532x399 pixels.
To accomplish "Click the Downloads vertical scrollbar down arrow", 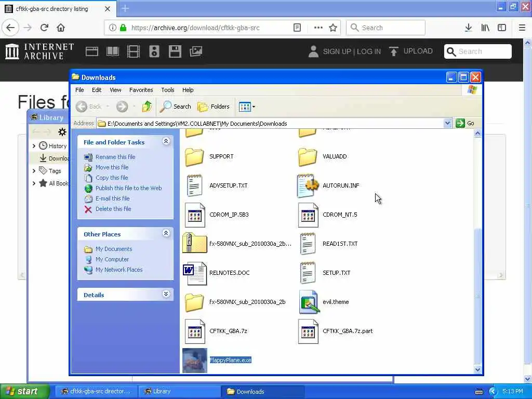I will point(478,369).
